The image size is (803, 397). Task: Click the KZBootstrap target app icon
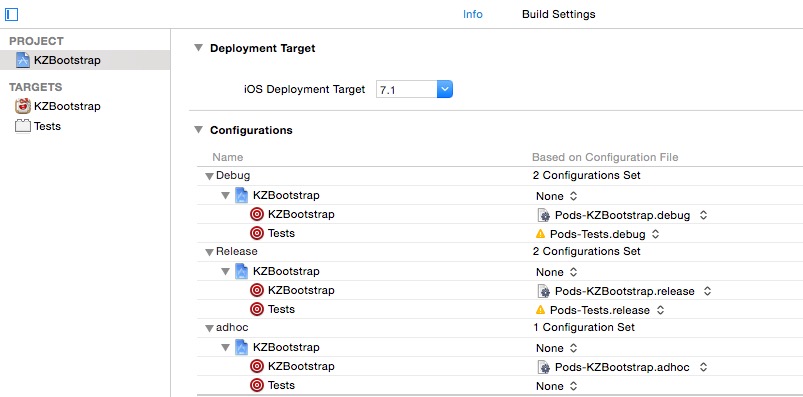pyautogui.click(x=23, y=106)
